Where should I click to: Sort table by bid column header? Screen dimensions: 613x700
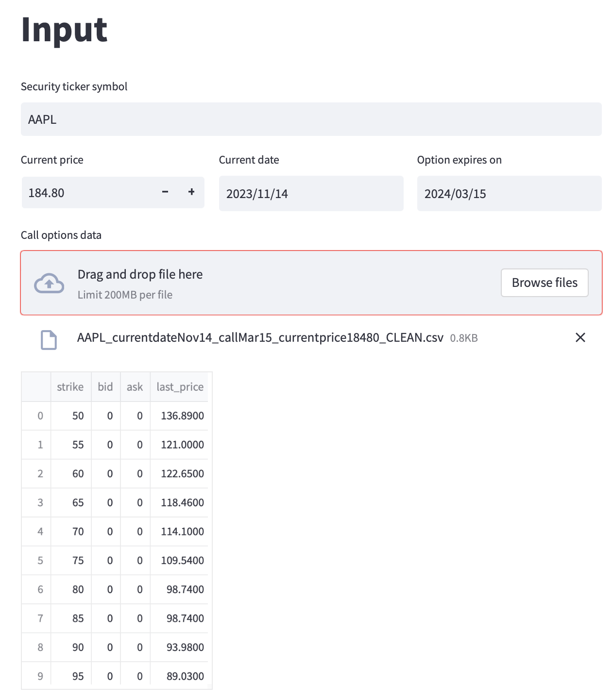tap(106, 387)
